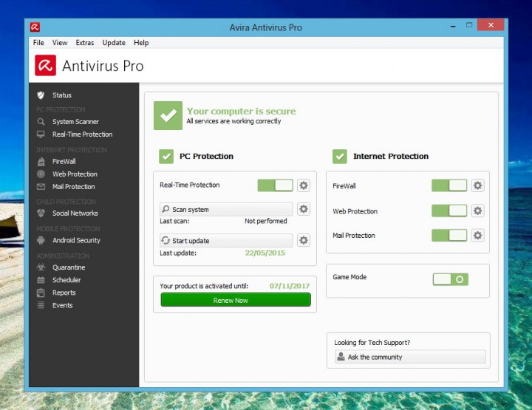Click the last update date 22/05/2015
This screenshot has width=532, height=410.
pos(265,253)
